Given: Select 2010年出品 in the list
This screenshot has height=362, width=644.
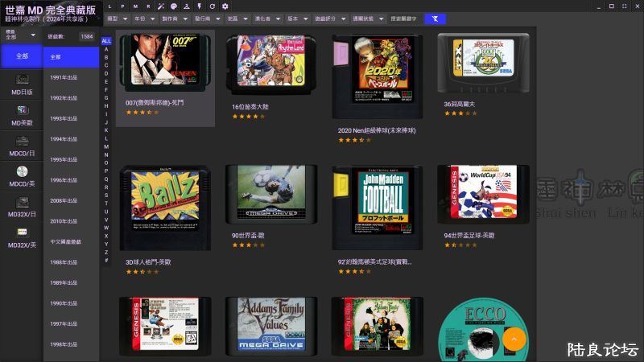Looking at the screenshot, I should click(72, 221).
